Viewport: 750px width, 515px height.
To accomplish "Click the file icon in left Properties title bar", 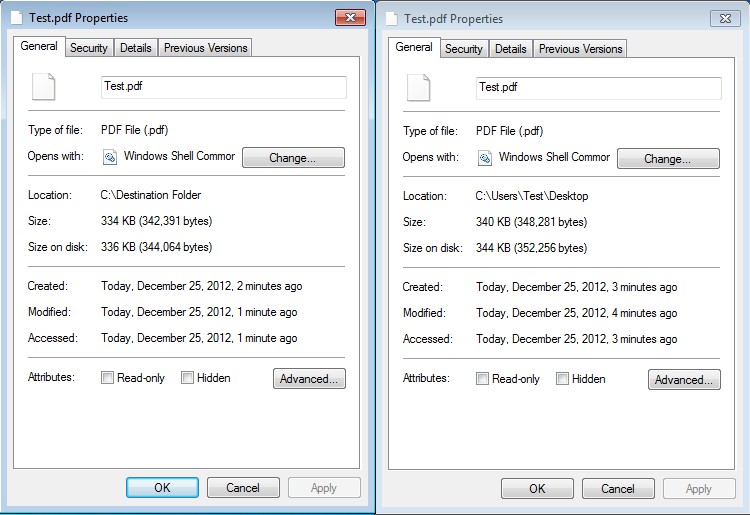I will tap(17, 18).
